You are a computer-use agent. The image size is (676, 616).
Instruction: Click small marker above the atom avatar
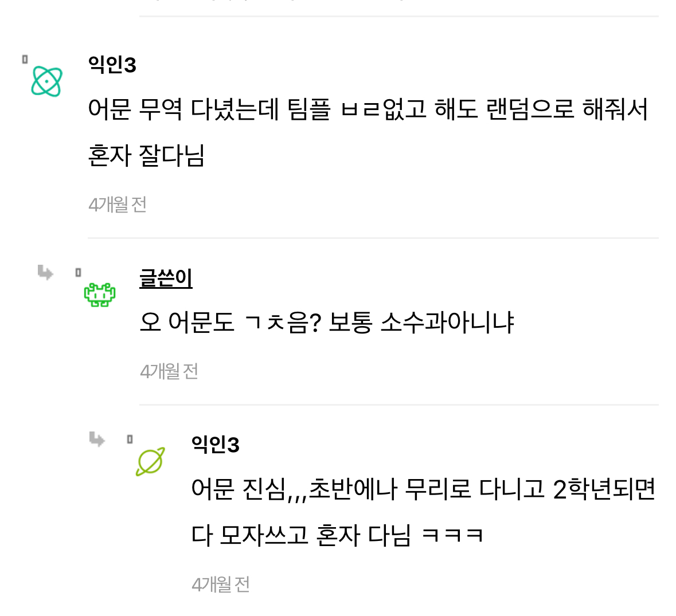25,59
